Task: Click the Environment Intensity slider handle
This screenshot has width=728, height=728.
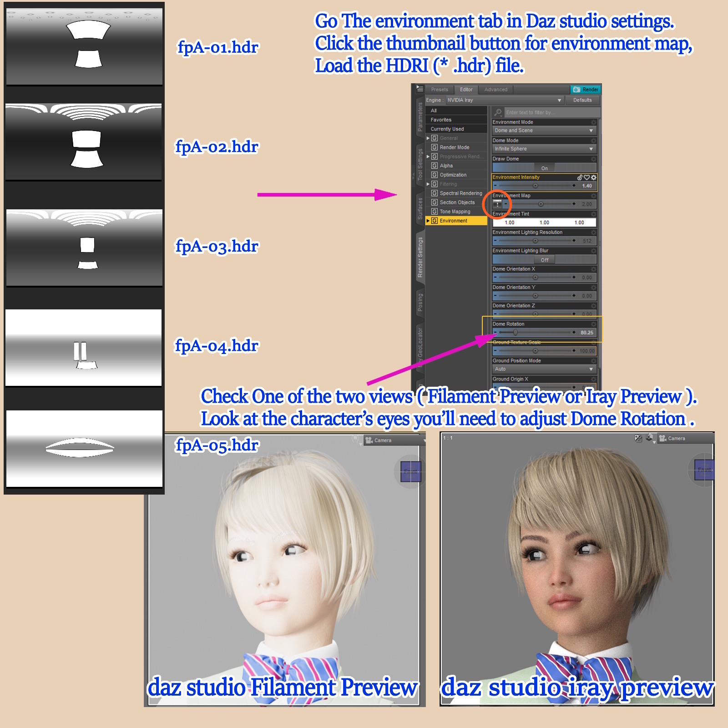Action: [535, 186]
